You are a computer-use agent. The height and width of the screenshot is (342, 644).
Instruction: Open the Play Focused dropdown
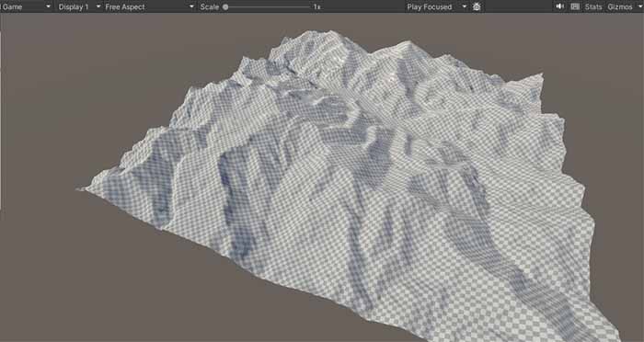437,6
